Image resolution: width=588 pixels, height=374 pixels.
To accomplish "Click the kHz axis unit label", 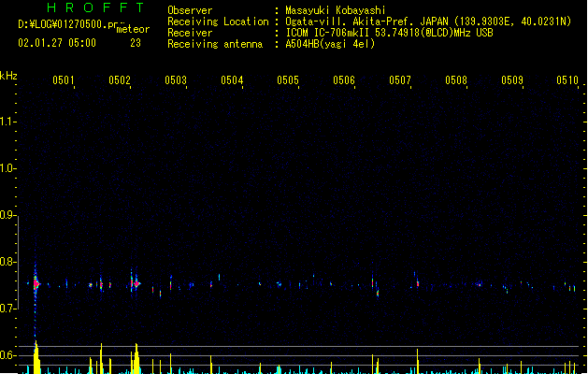I will 8,76.
